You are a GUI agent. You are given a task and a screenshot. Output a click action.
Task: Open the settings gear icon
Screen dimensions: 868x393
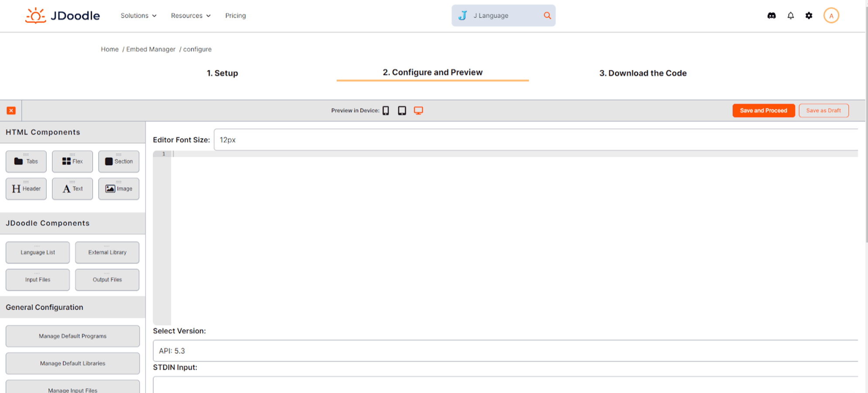(x=809, y=16)
